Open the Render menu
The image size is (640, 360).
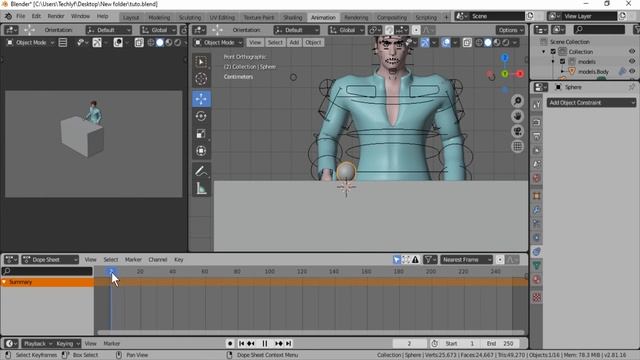click(56, 16)
